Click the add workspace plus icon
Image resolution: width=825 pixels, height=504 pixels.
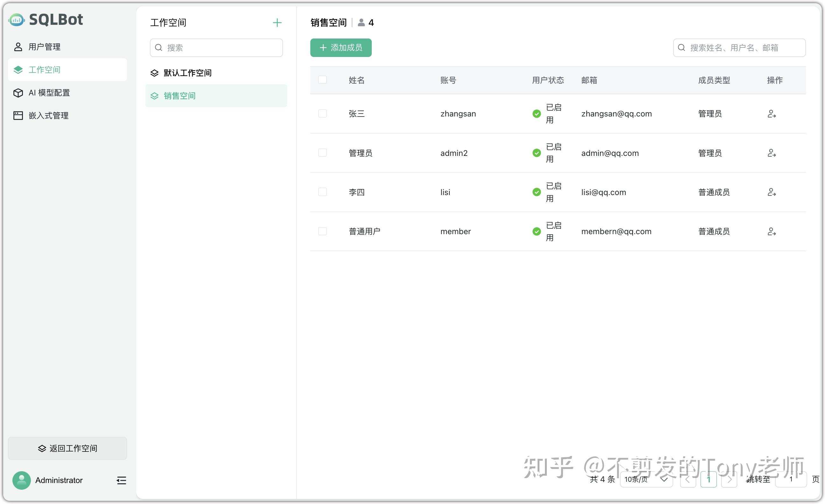click(x=277, y=23)
